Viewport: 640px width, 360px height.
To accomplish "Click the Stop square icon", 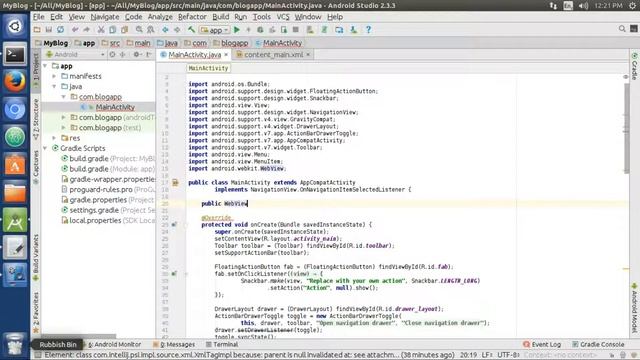I will (x=296, y=29).
